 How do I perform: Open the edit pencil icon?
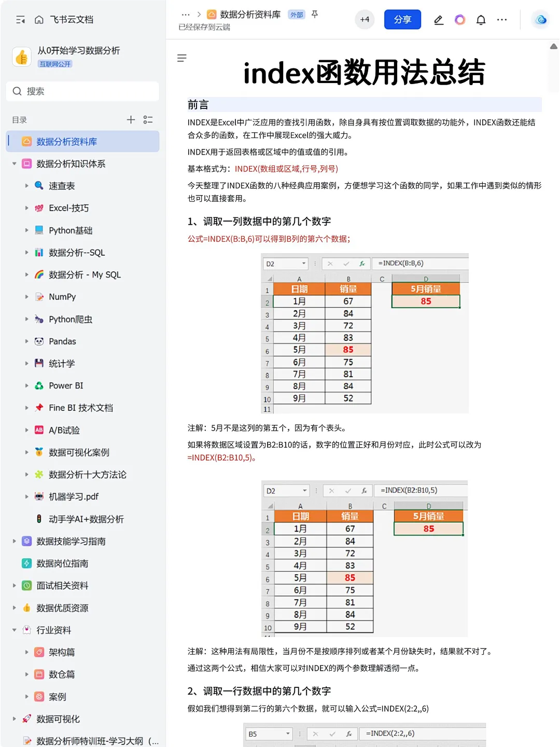439,20
